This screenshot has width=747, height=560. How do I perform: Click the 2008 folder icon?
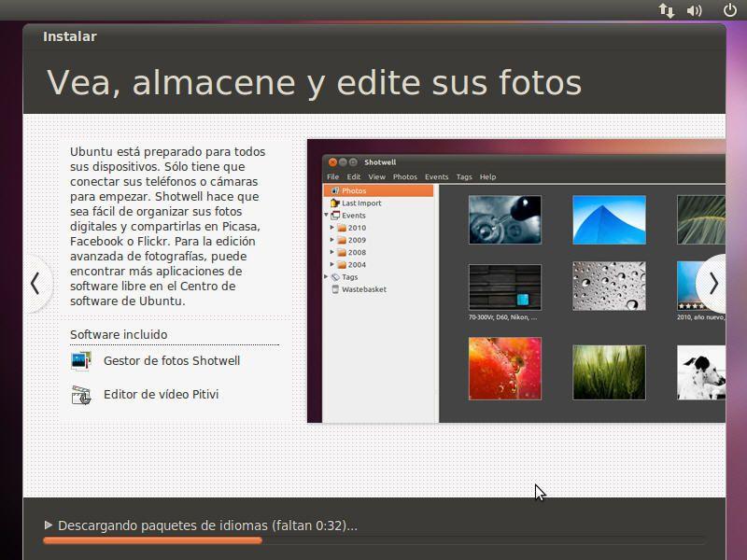point(342,252)
